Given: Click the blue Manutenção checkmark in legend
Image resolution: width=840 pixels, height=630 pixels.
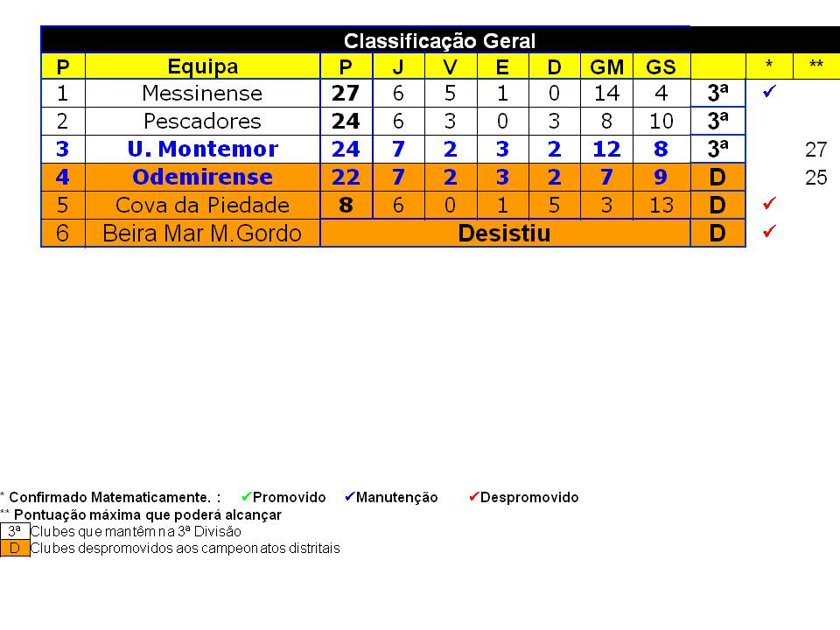Looking at the screenshot, I should click(350, 497).
